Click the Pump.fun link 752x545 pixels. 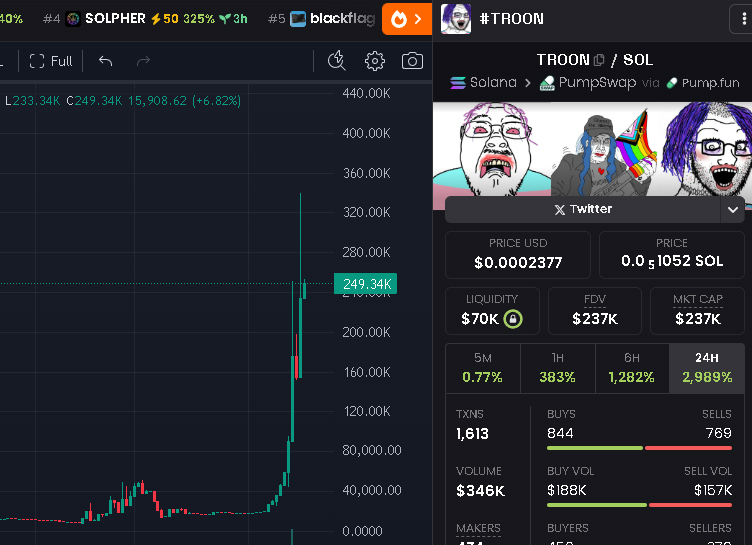pyautogui.click(x=703, y=83)
